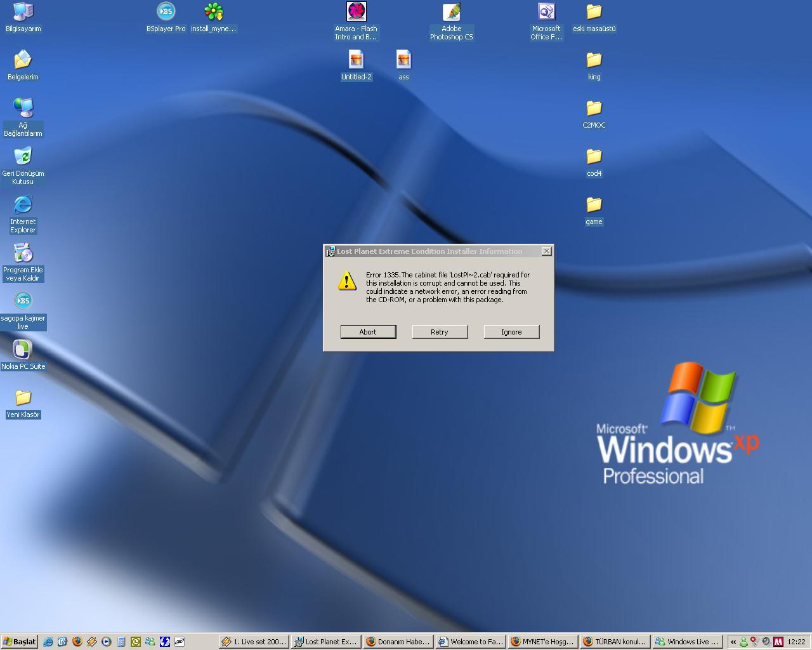Image resolution: width=812 pixels, height=650 pixels.
Task: Select the C2MOC folder
Action: (594, 114)
